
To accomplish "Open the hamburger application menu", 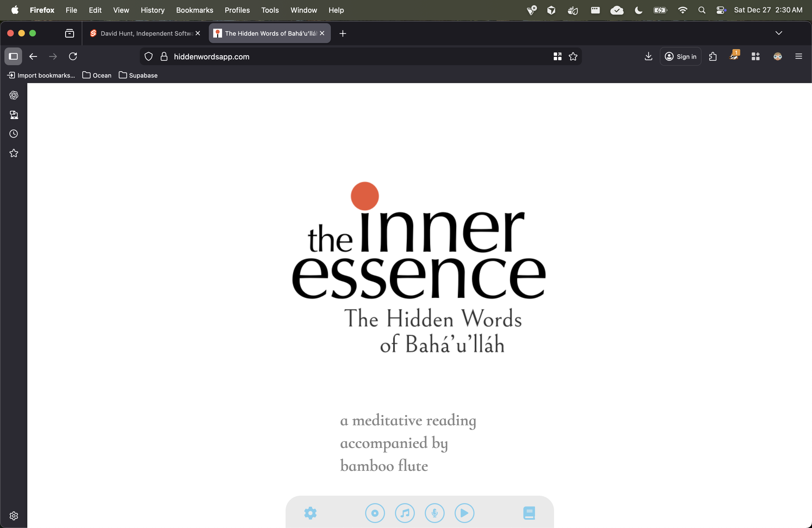I will click(799, 56).
